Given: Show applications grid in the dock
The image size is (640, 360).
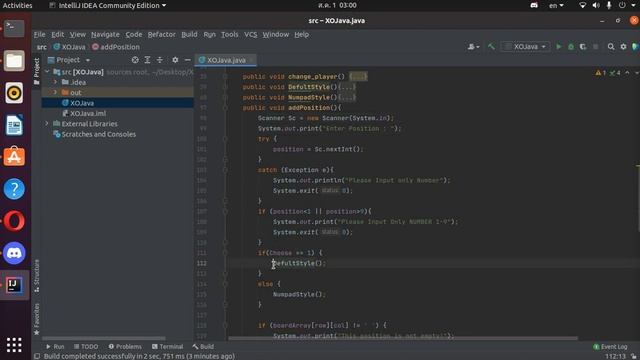Looking at the screenshot, I should pos(14,345).
